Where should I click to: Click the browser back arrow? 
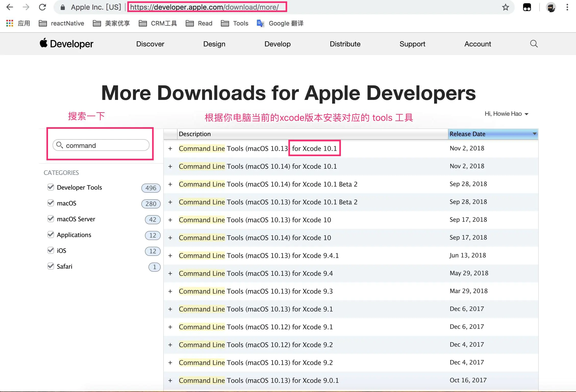[x=10, y=7]
